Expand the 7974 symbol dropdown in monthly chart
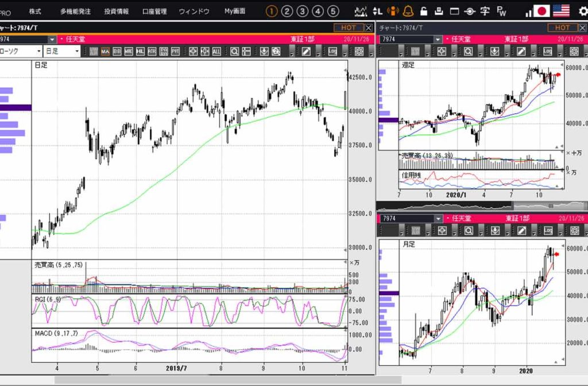Image resolution: width=588 pixels, height=386 pixels. coord(439,219)
